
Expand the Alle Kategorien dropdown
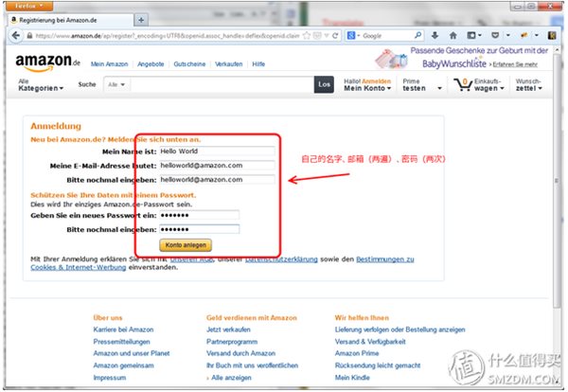click(x=41, y=85)
